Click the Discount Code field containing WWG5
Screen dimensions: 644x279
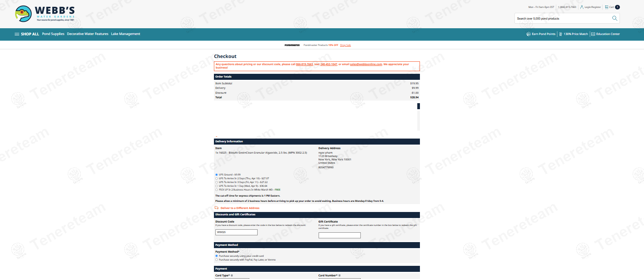coord(237,232)
